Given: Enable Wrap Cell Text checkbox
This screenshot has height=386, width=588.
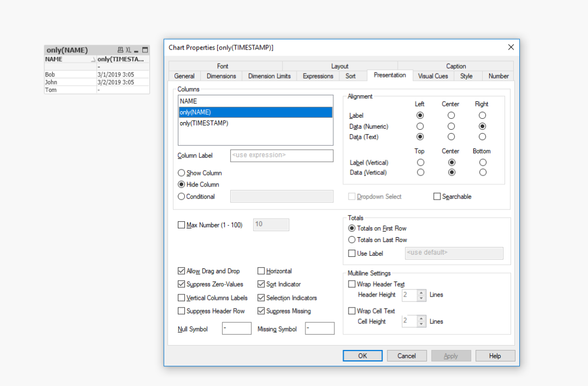Looking at the screenshot, I should (352, 311).
